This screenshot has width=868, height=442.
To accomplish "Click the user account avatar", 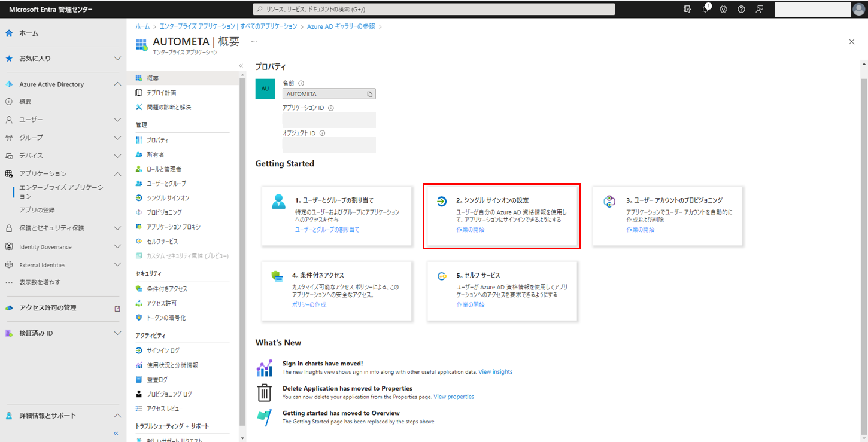I will 859,9.
